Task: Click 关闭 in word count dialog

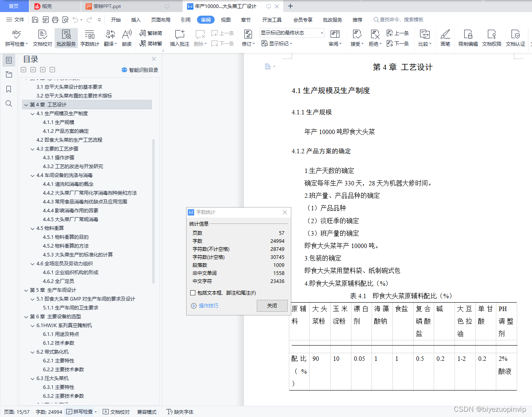Action: 272,305
